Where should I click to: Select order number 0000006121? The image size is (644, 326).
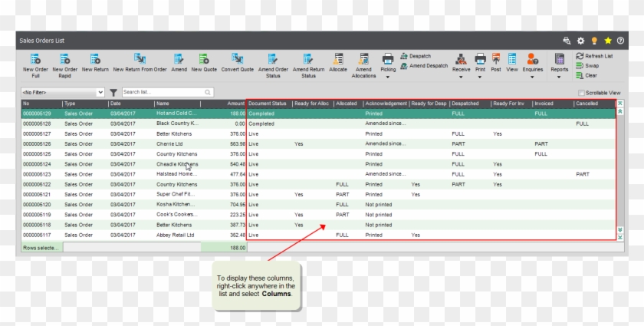[x=318, y=194]
